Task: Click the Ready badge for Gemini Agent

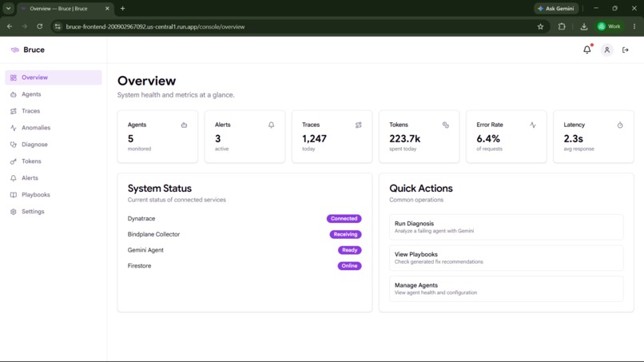Action: [349, 250]
